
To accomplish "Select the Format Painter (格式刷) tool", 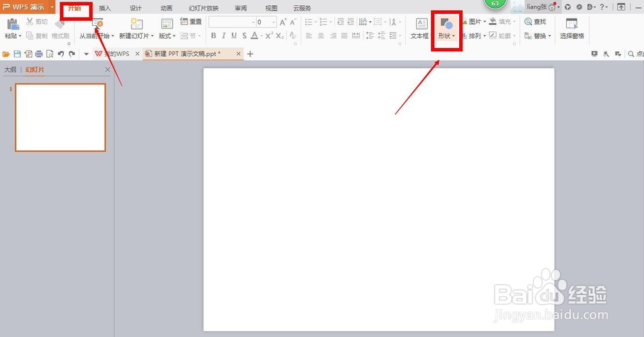I will (61, 30).
